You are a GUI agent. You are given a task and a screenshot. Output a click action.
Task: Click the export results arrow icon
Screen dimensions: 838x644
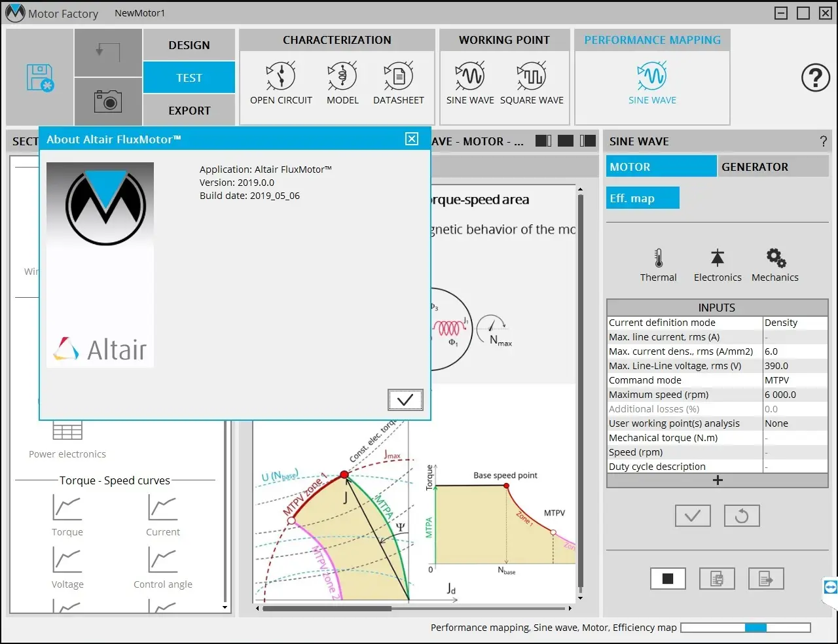[766, 579]
